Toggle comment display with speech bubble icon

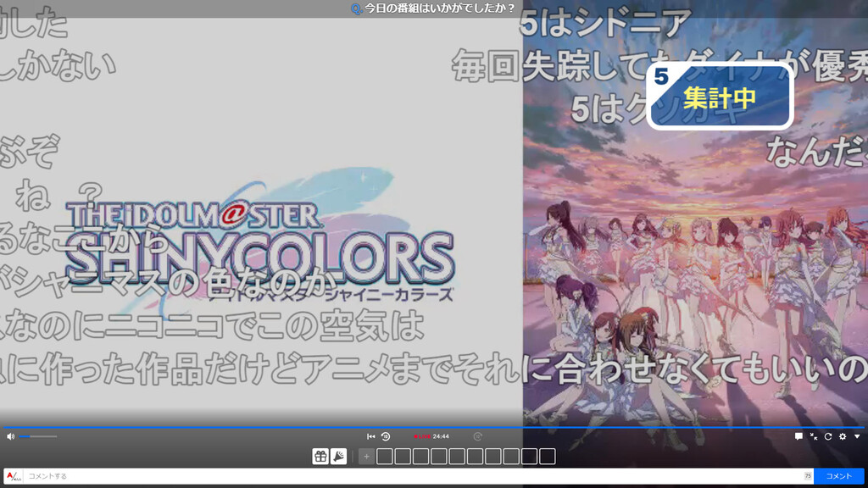tap(798, 436)
